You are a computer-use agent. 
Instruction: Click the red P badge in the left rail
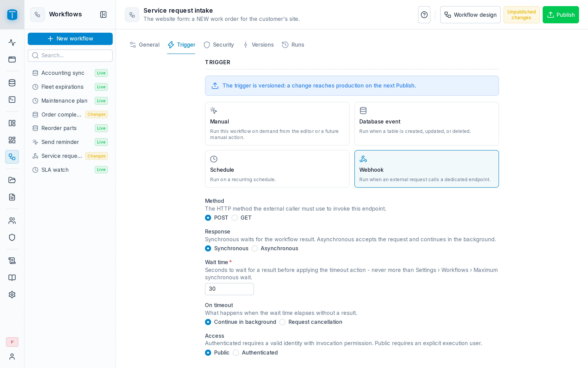click(x=12, y=342)
